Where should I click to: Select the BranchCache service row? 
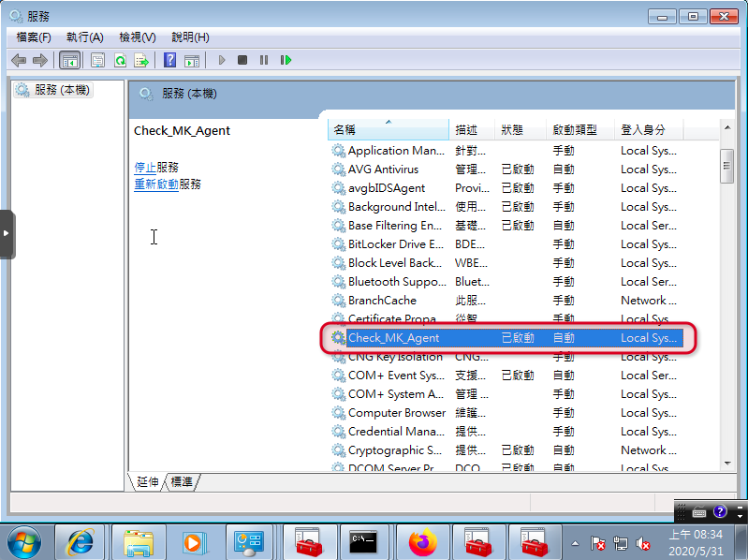506,300
